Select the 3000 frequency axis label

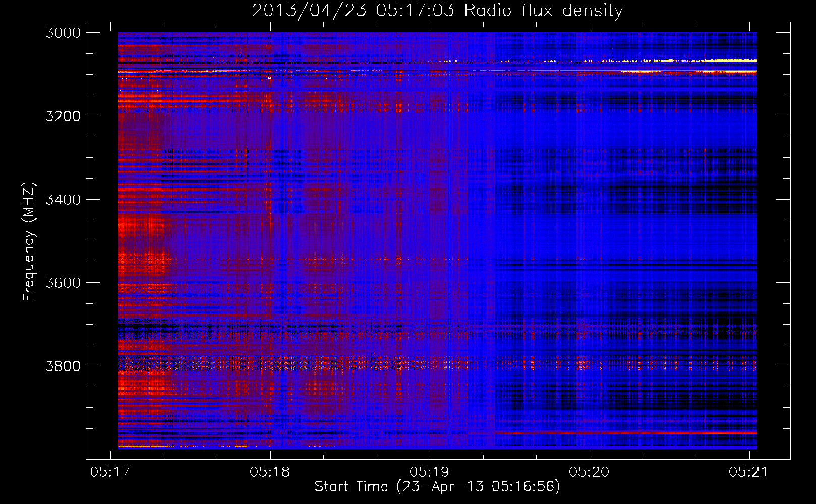point(63,33)
